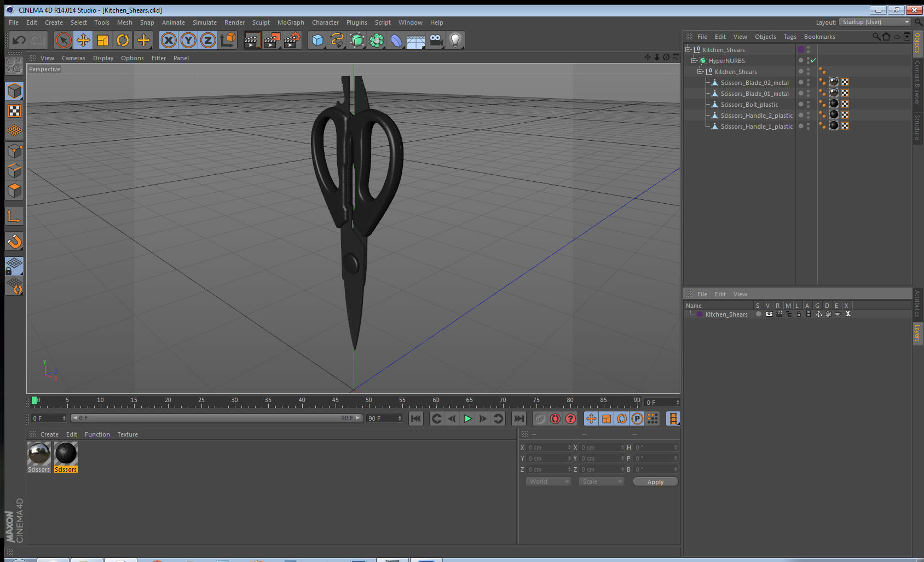Play the animation forward
The image size is (924, 562).
click(467, 418)
